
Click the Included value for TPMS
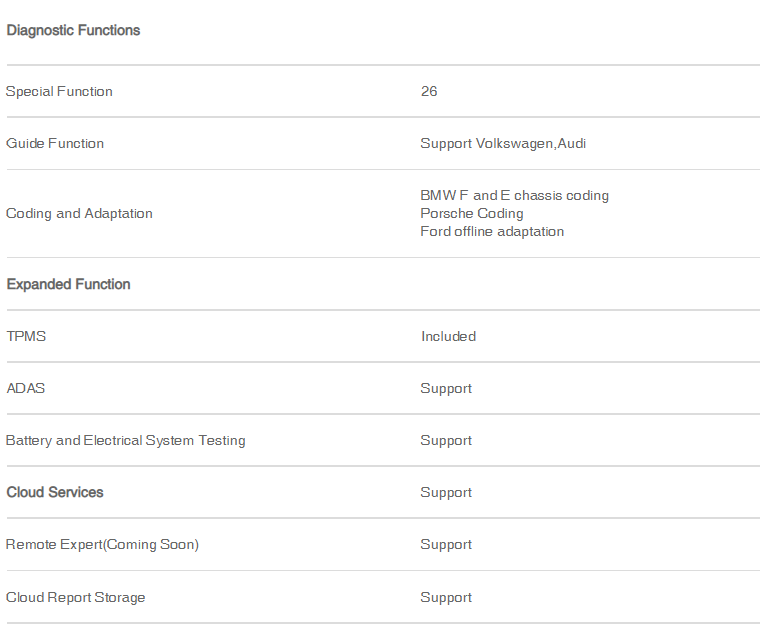(448, 336)
